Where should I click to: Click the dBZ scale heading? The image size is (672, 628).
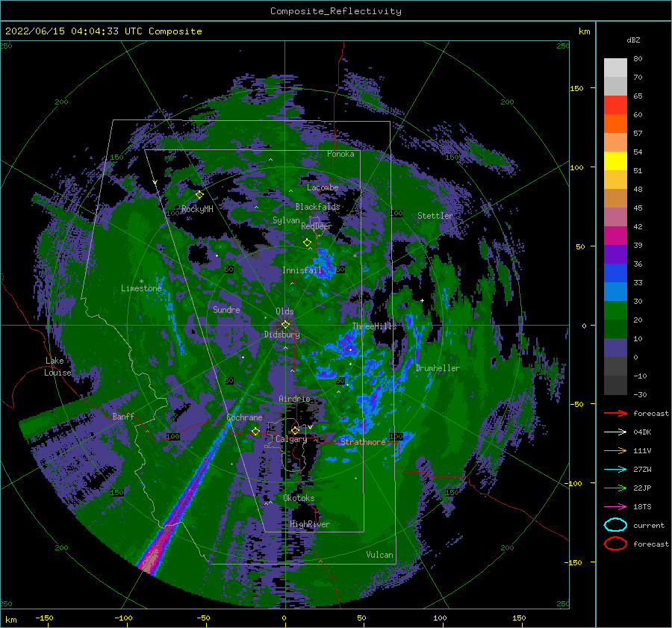[633, 40]
